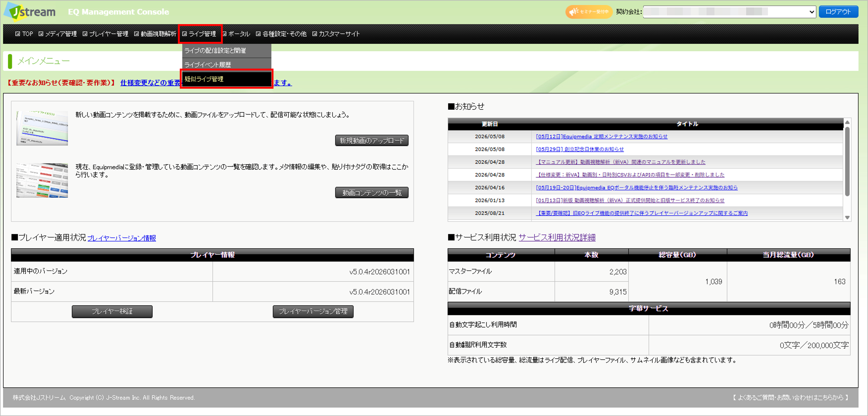The width and height of the screenshot is (868, 416).
Task: Click the プレイヤー検証 button
Action: [112, 311]
